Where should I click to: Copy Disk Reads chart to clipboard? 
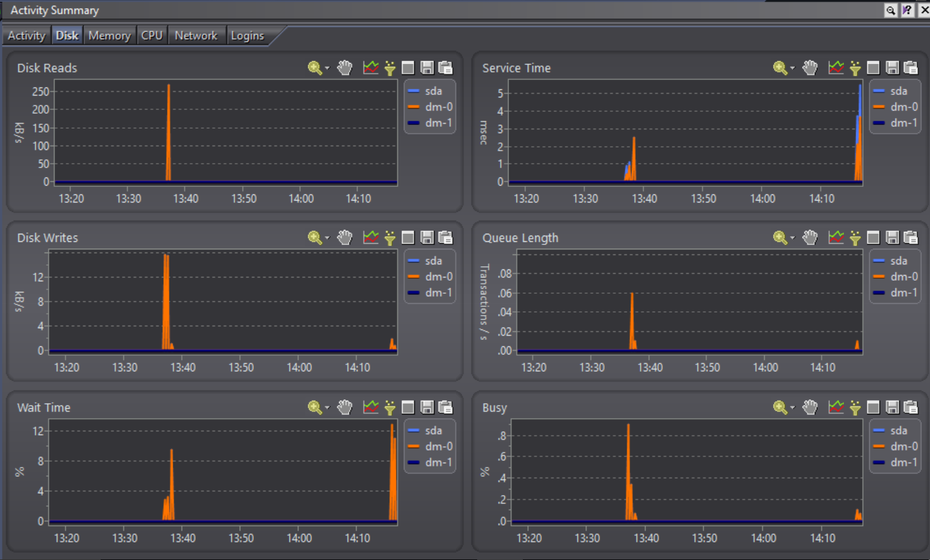coord(445,67)
